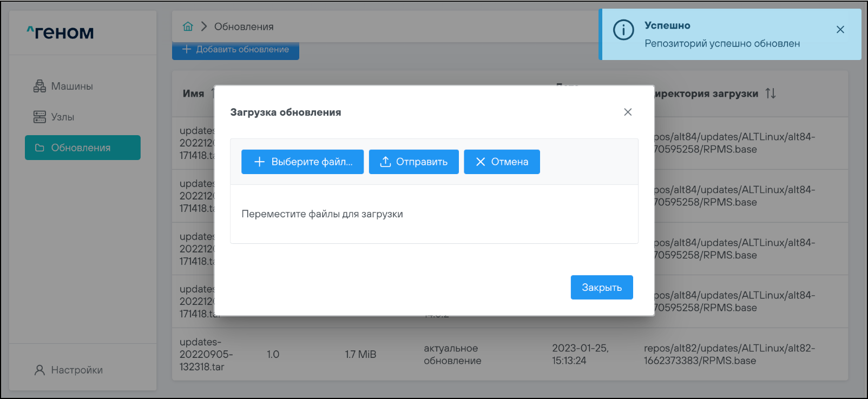Click the Добавить обновление button
This screenshot has height=399, width=868.
[235, 50]
